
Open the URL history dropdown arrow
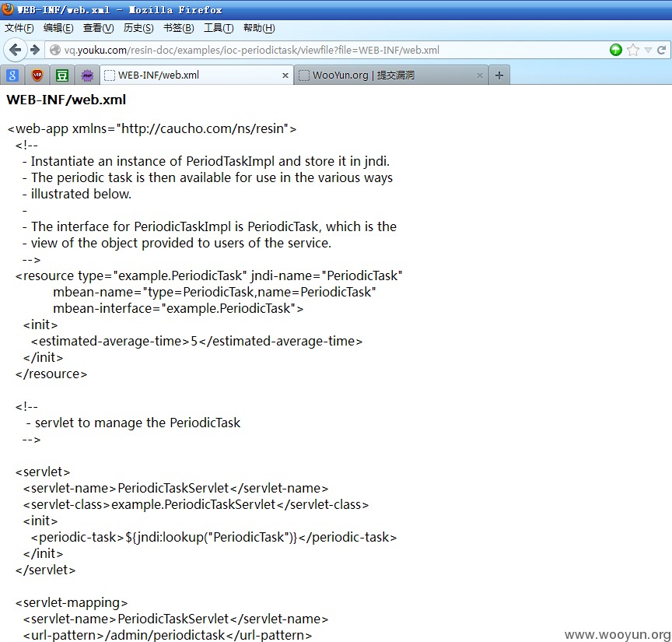[648, 50]
